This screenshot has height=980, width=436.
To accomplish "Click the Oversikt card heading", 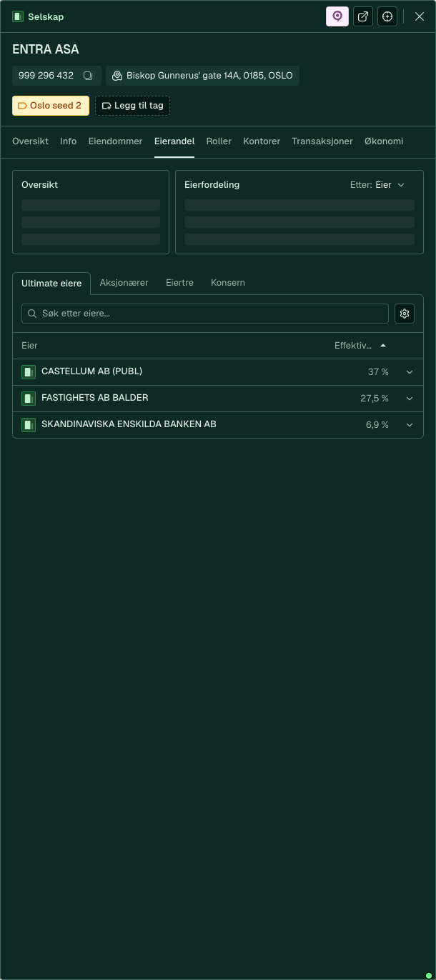I will coord(39,185).
